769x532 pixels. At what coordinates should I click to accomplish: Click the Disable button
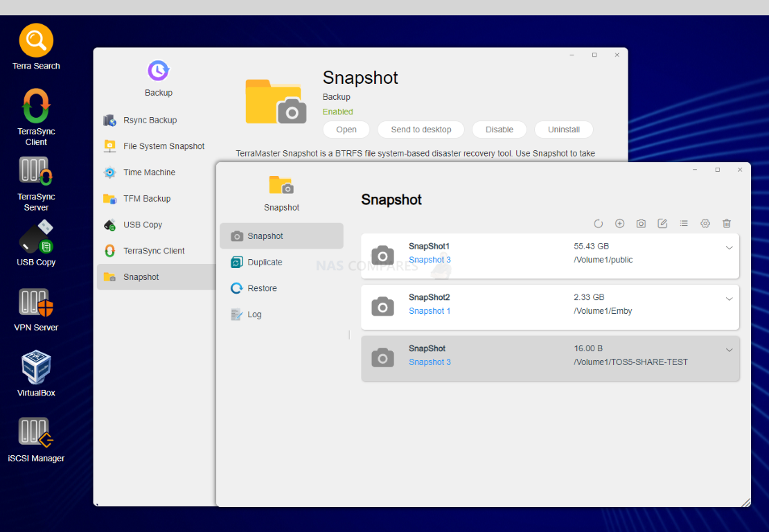[500, 130]
